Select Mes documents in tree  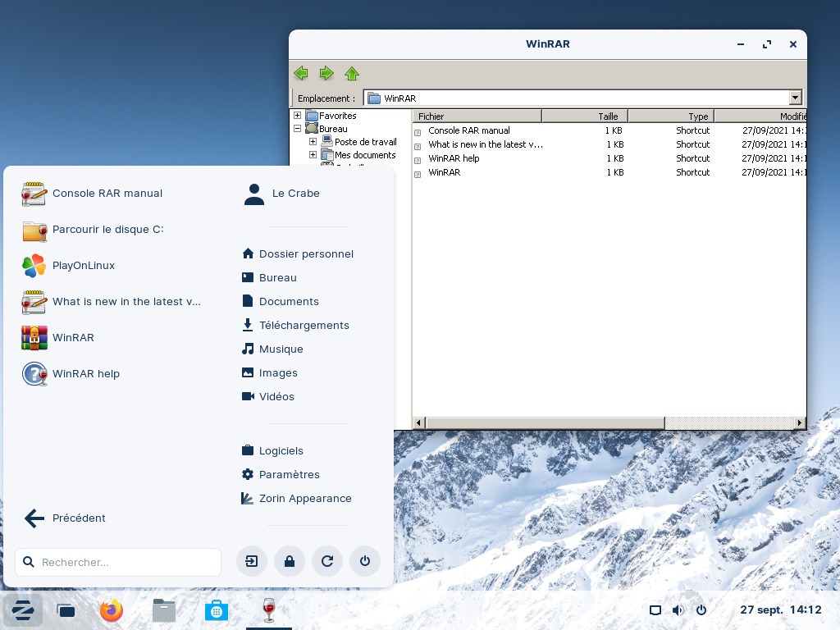pos(365,155)
